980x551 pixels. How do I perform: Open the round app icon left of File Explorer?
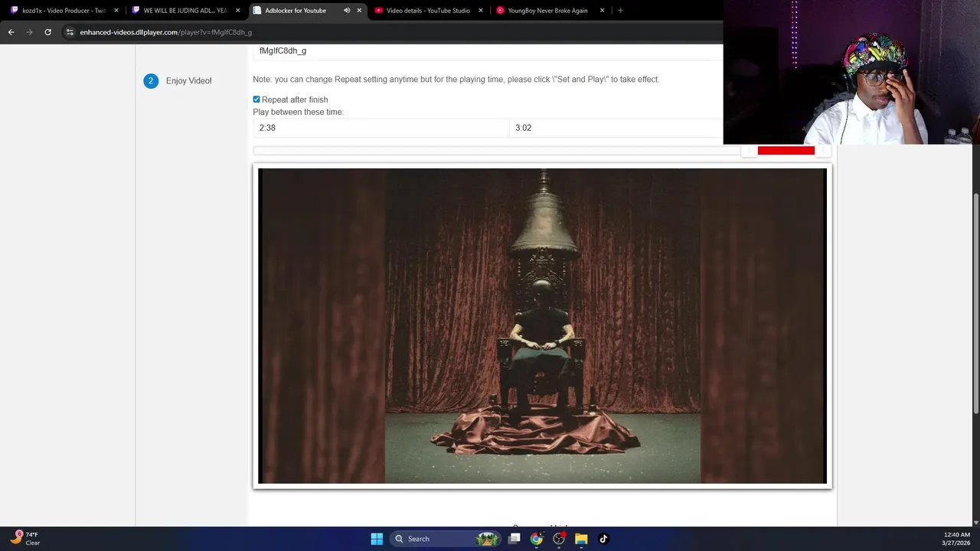(x=559, y=539)
